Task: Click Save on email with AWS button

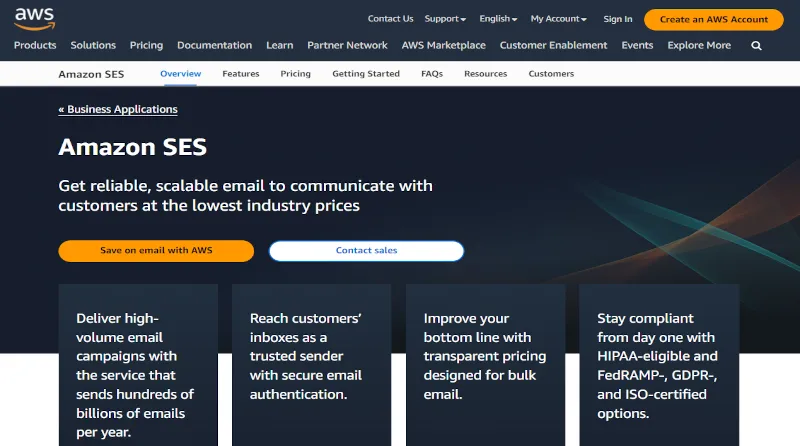Action: (x=156, y=251)
